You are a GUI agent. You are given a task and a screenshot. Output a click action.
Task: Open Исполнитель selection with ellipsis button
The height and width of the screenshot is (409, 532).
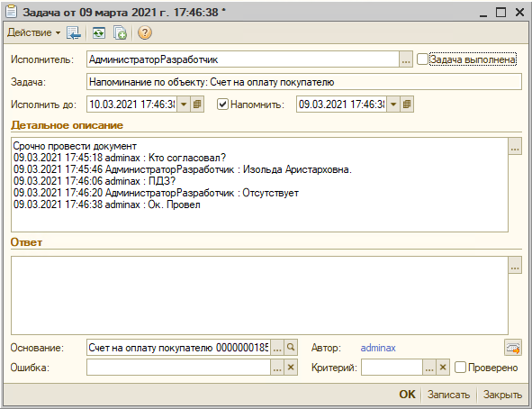pyautogui.click(x=405, y=59)
